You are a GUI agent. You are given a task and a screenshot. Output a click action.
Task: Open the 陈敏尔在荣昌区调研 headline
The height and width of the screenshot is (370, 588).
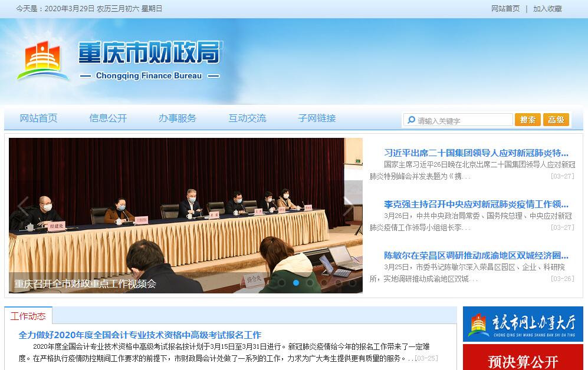[x=477, y=255]
